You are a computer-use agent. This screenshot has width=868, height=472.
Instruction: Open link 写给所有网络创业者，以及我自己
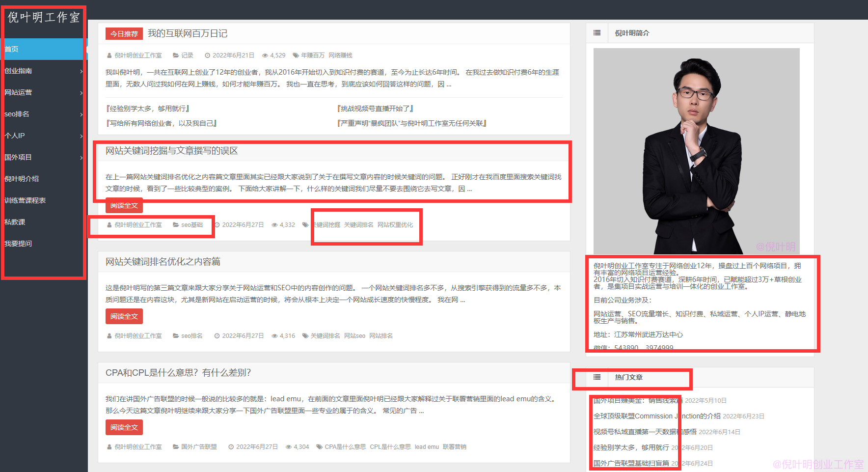162,123
